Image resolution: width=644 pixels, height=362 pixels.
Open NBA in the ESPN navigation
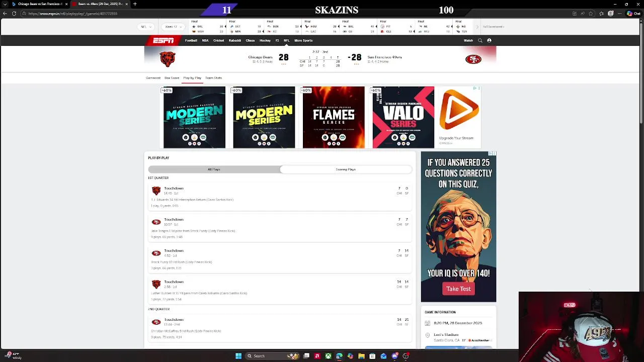[205, 40]
